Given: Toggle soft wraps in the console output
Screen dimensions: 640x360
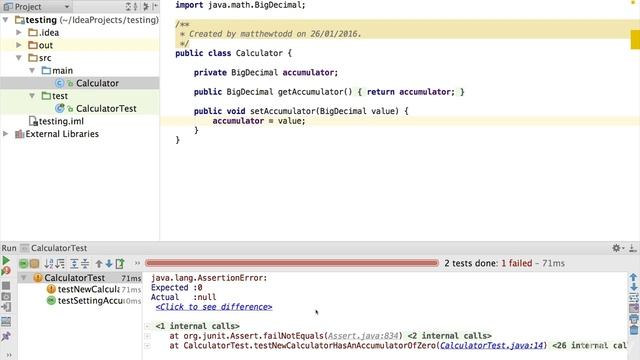Looking at the screenshot, I should pyautogui.click(x=633, y=298).
